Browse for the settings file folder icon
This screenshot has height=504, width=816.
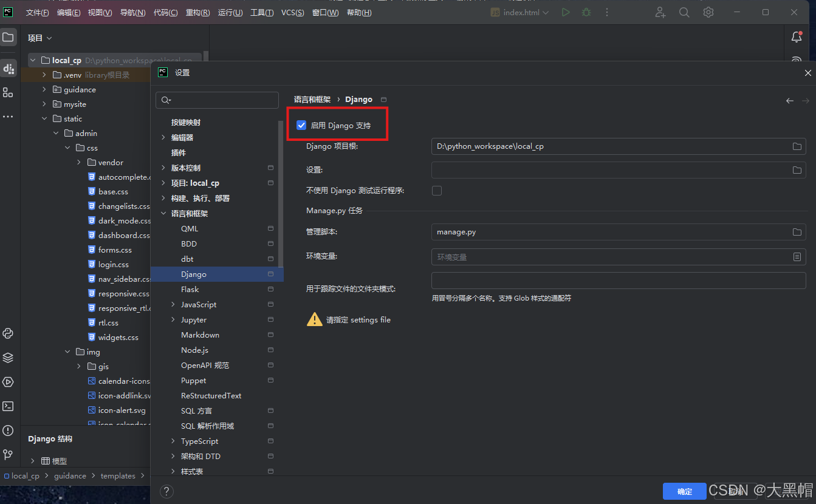pyautogui.click(x=797, y=170)
